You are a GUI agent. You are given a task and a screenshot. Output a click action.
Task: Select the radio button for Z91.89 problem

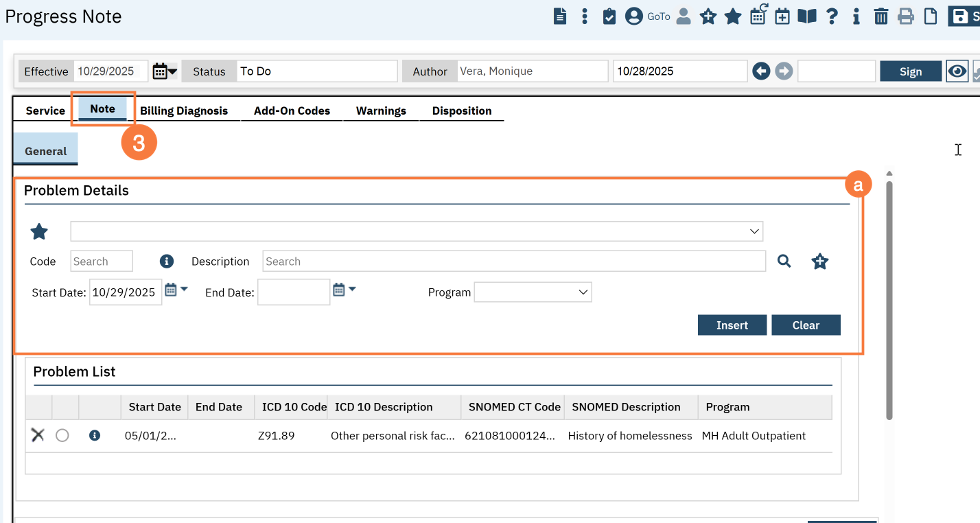tap(62, 435)
